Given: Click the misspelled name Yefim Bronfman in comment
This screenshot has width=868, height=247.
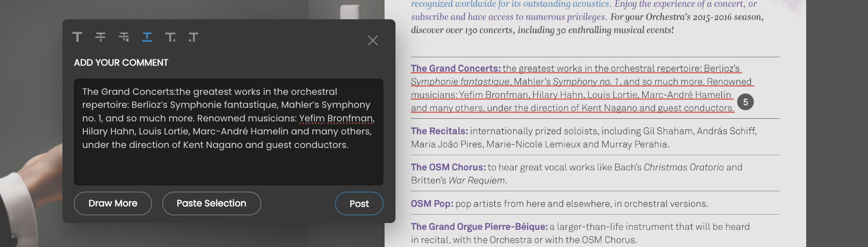Looking at the screenshot, I should (336, 118).
